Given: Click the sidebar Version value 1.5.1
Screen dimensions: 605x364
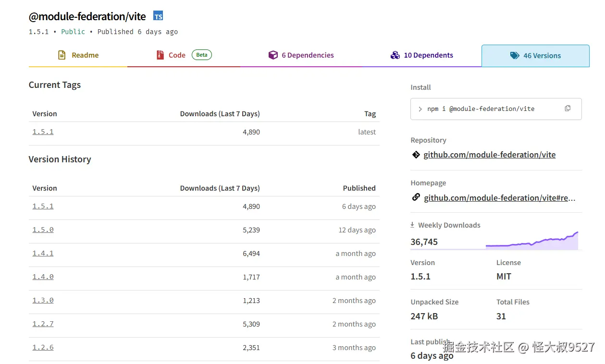Looking at the screenshot, I should click(420, 277).
